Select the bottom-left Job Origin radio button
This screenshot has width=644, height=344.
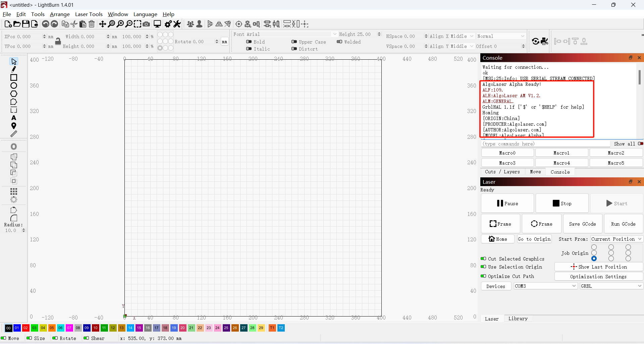[594, 259]
